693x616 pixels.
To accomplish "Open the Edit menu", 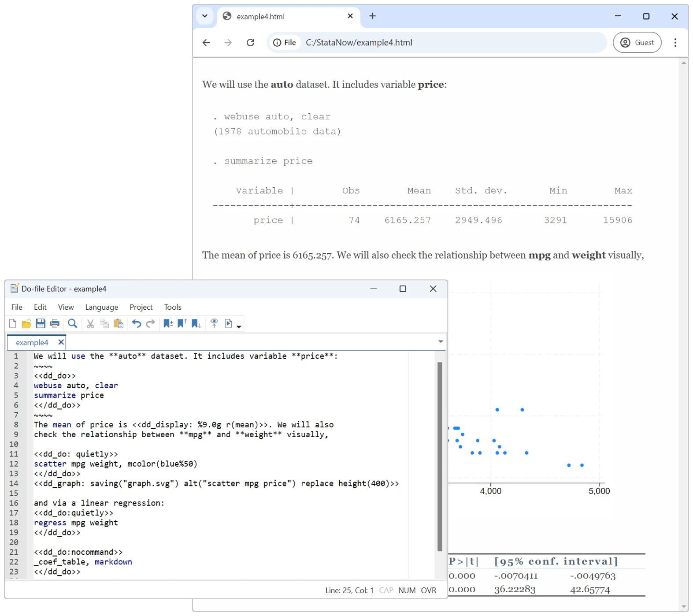I will pyautogui.click(x=40, y=307).
